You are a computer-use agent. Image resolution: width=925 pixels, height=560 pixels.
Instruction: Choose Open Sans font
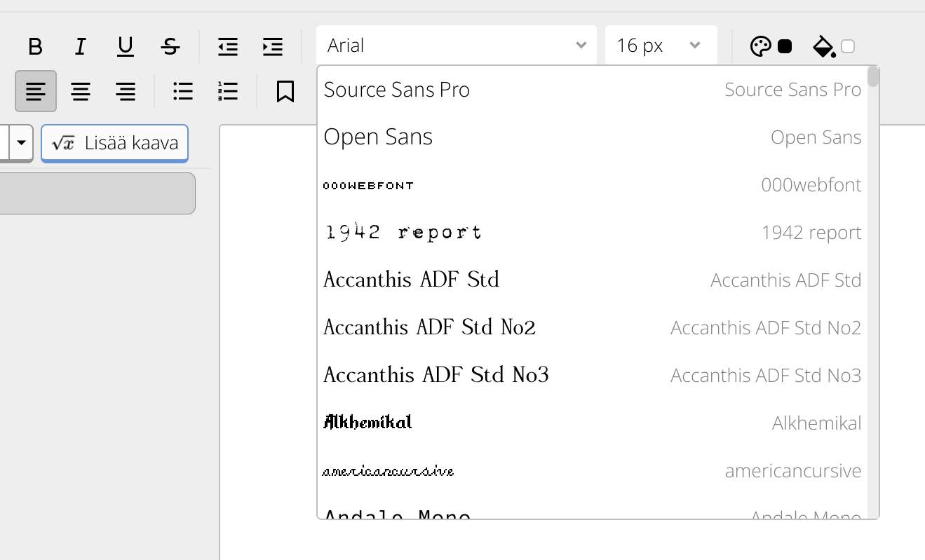(x=593, y=137)
